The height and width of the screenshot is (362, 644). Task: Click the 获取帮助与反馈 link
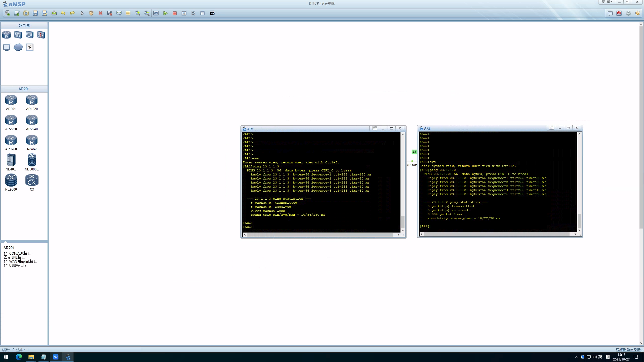pyautogui.click(x=628, y=350)
